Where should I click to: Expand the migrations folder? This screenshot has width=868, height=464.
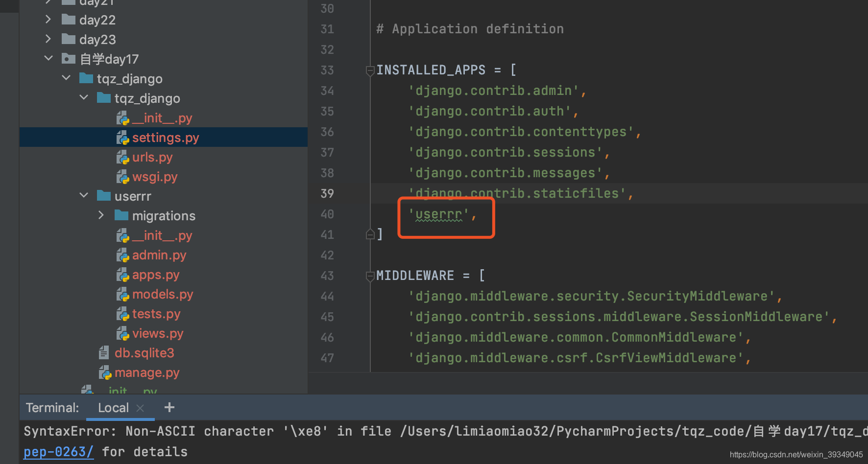pyautogui.click(x=101, y=215)
